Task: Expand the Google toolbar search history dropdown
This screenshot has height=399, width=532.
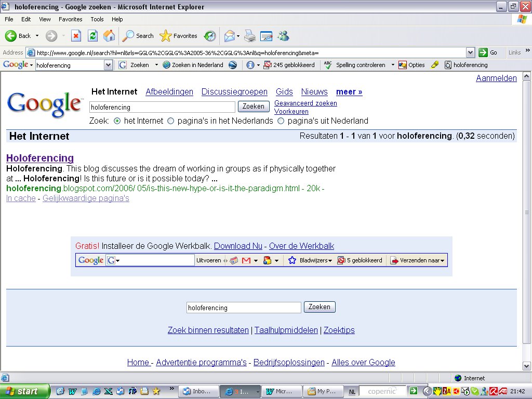Action: click(x=108, y=65)
